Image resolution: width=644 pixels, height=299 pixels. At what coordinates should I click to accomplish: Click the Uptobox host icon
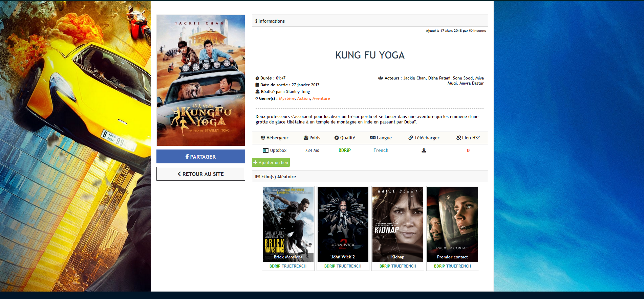click(x=266, y=151)
